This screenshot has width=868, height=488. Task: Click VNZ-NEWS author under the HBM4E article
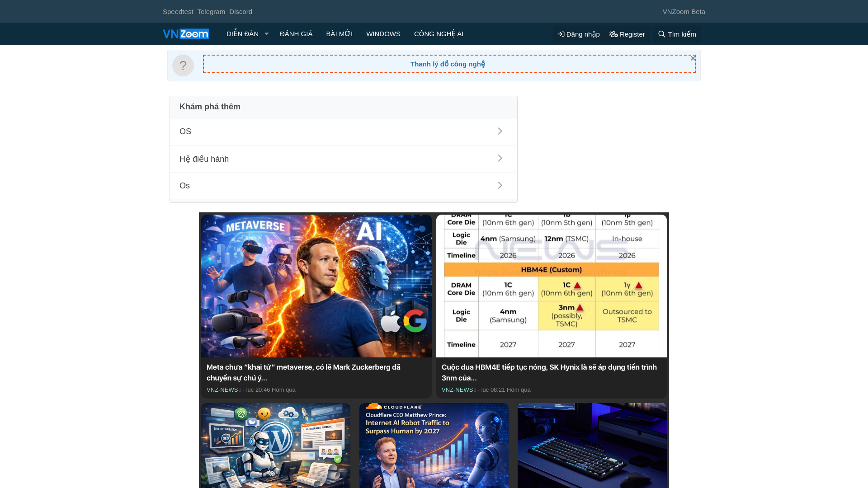click(457, 390)
